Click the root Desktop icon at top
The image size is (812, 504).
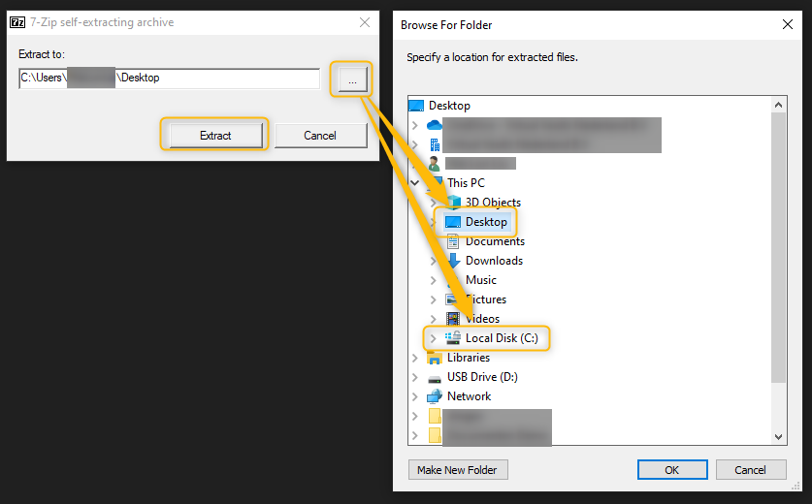[x=416, y=106]
